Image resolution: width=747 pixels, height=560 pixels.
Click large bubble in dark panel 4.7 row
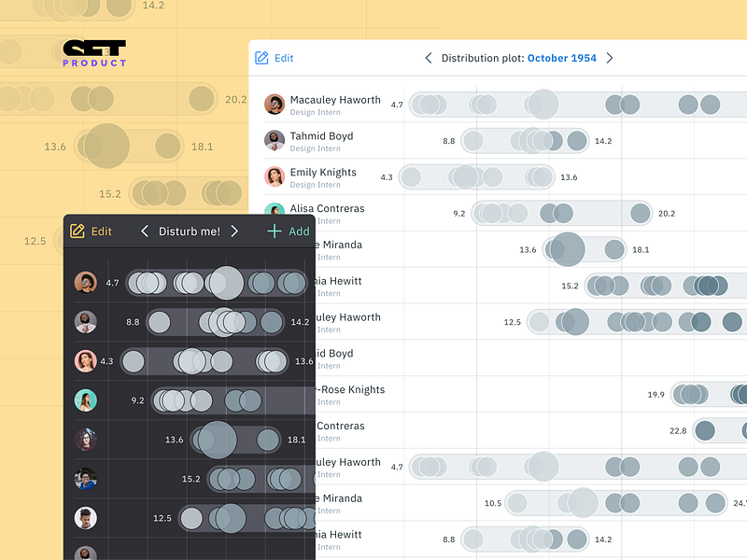coord(227,283)
